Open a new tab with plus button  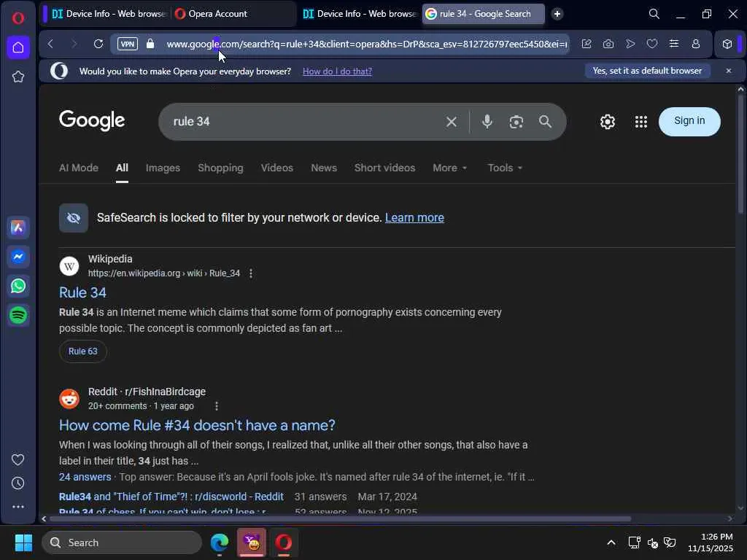pyautogui.click(x=557, y=14)
